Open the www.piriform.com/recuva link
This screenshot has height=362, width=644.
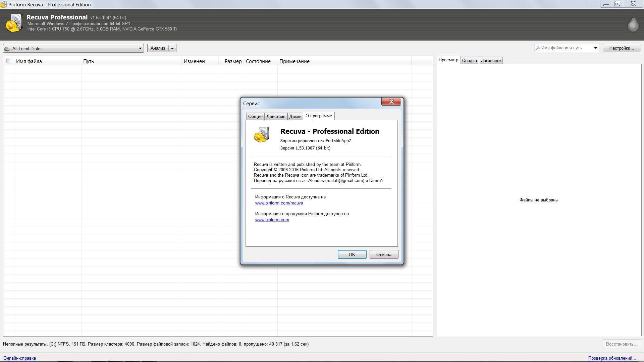click(x=279, y=203)
